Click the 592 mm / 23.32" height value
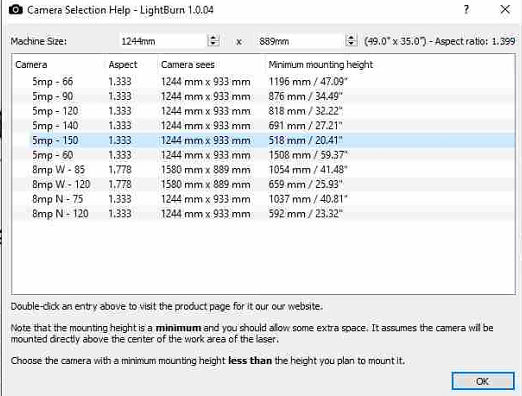The width and height of the screenshot is (522, 396). [305, 214]
